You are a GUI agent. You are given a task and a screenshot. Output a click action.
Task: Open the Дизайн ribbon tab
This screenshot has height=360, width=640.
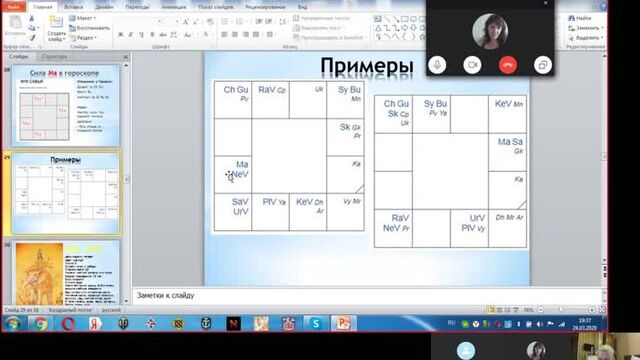pyautogui.click(x=104, y=7)
